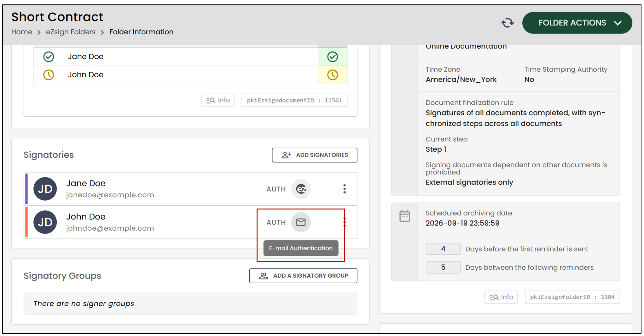
Task: Go to the eZsign Folders breadcrumb link
Action: (71, 32)
